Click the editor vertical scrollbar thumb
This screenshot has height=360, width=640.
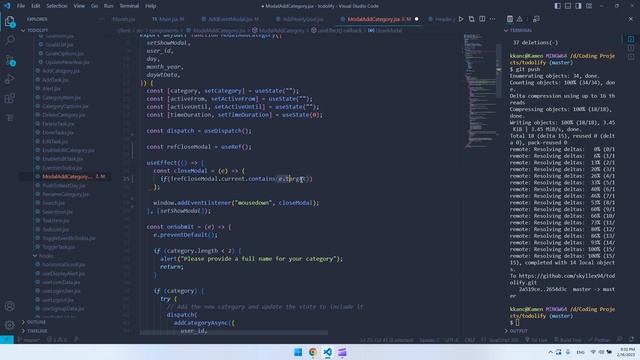coord(499,70)
